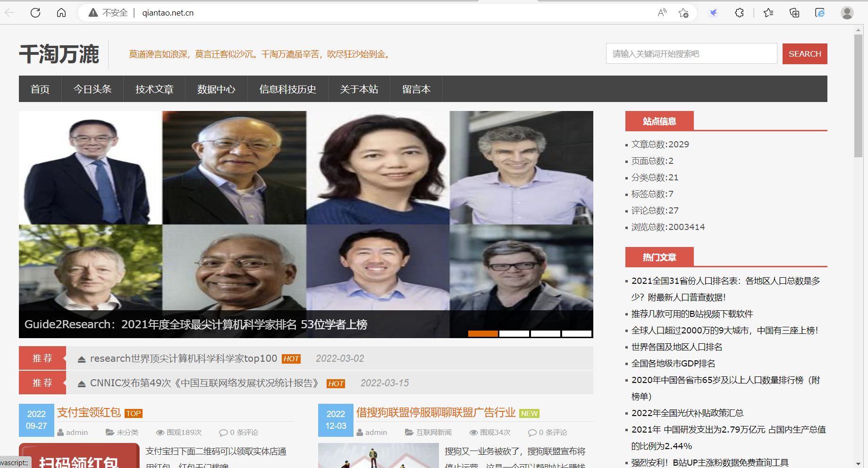Viewport: 868px width, 468px height.
Task: Click the page vertical scrollbar thumb
Action: [x=858, y=96]
